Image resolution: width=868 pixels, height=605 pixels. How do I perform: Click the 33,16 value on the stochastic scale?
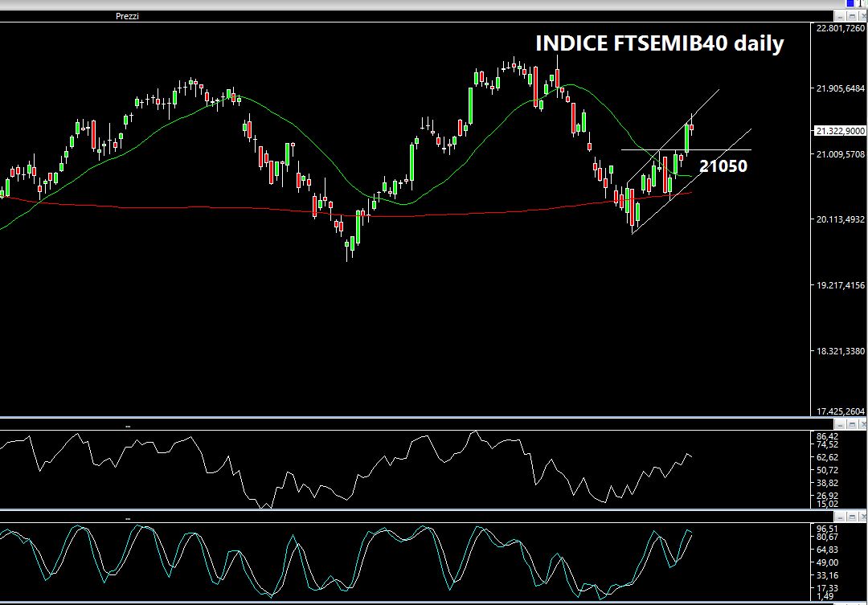[x=827, y=575]
